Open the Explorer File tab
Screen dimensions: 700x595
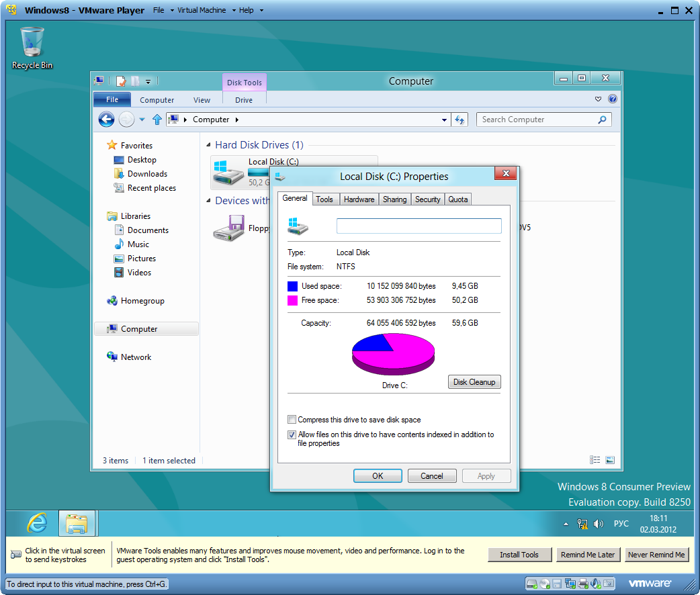[x=112, y=99]
